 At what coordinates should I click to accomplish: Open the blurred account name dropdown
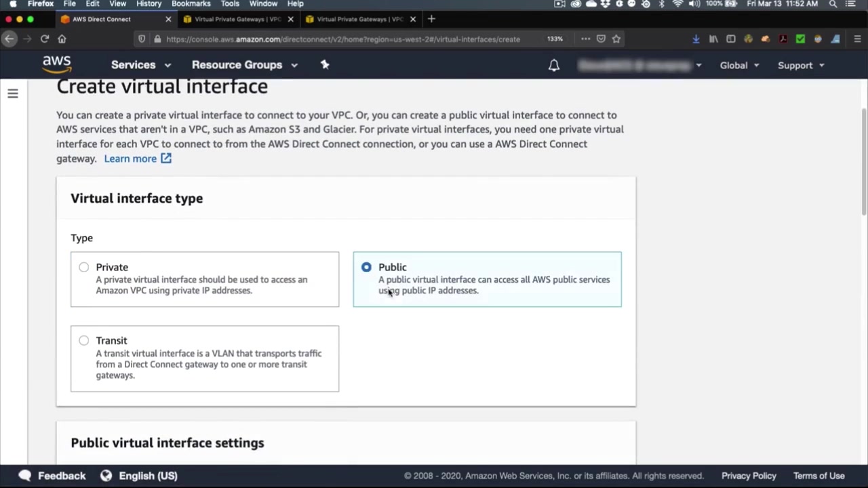point(639,65)
